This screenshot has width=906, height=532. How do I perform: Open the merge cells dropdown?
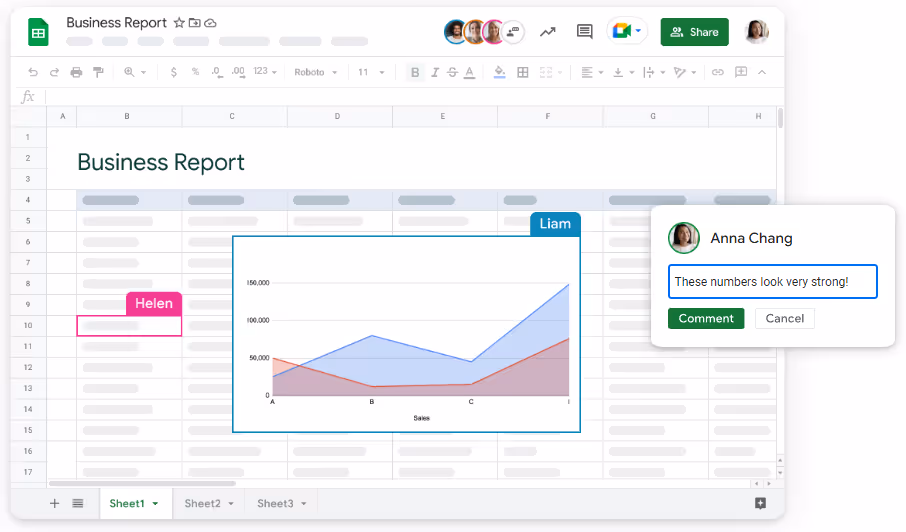[550, 72]
